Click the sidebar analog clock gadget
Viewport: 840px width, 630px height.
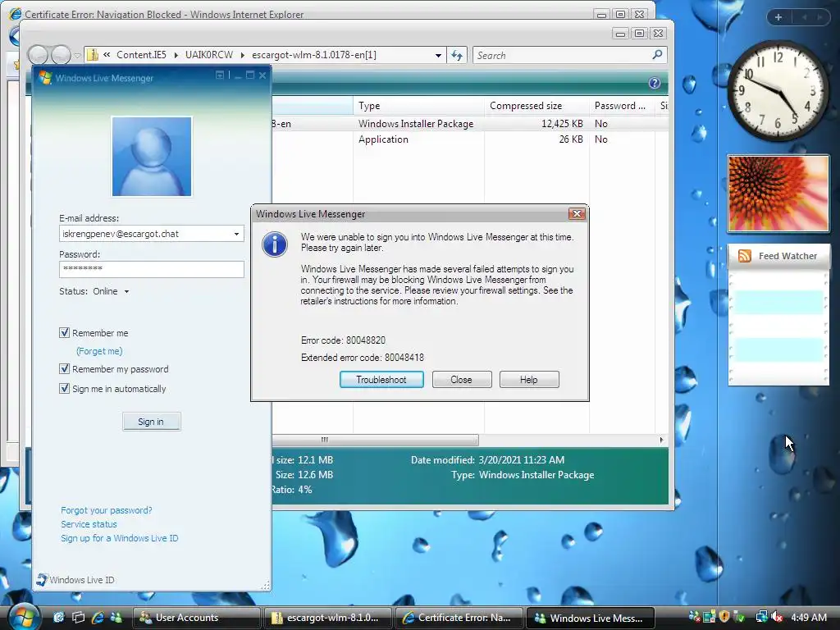click(x=778, y=90)
